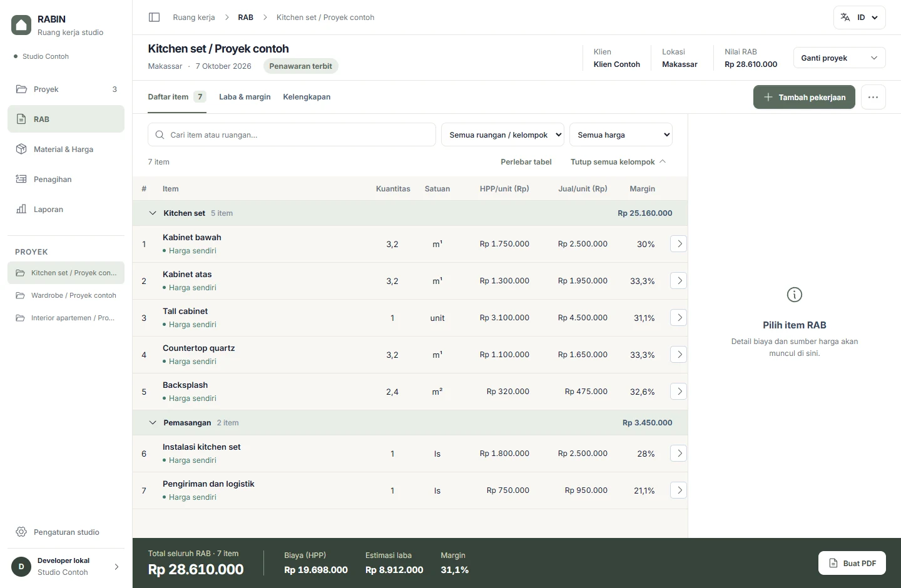Image resolution: width=901 pixels, height=588 pixels.
Task: Toggle the sidebar panel icon
Action: (x=154, y=18)
